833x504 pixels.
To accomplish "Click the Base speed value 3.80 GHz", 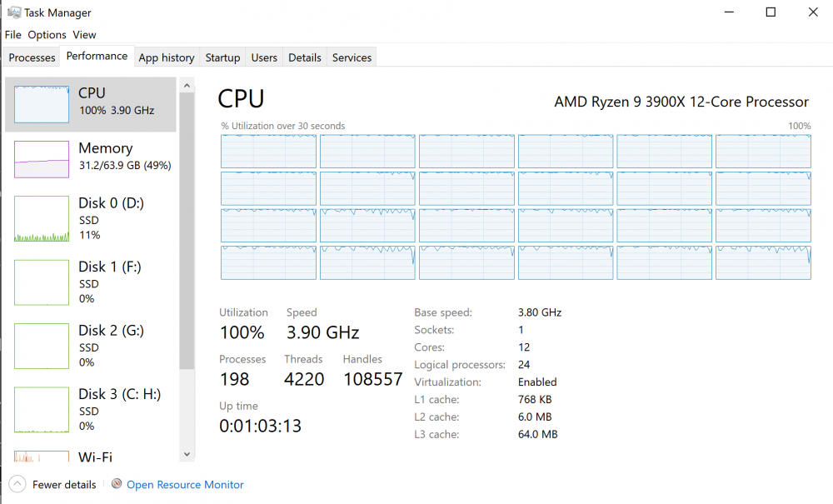I will (x=540, y=312).
